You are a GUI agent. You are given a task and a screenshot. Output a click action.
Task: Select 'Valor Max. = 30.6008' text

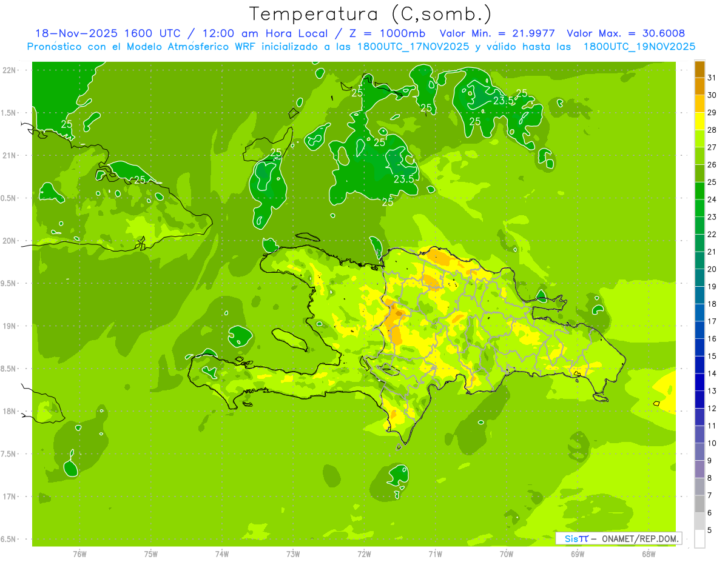(x=625, y=34)
